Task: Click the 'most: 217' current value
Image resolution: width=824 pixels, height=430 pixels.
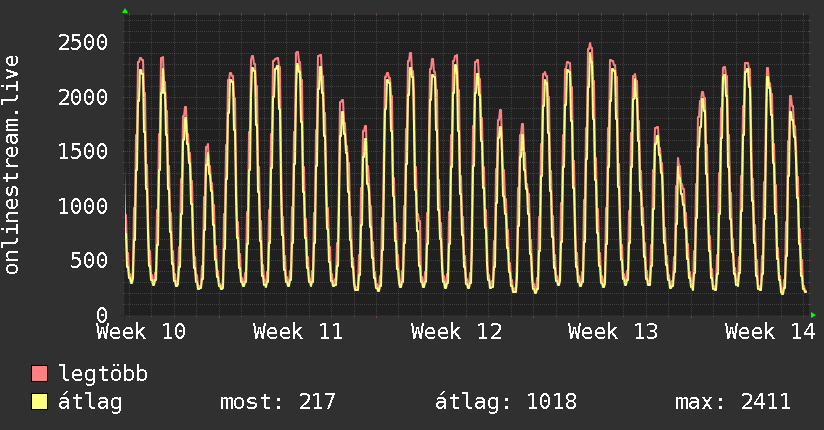Action: click(277, 402)
